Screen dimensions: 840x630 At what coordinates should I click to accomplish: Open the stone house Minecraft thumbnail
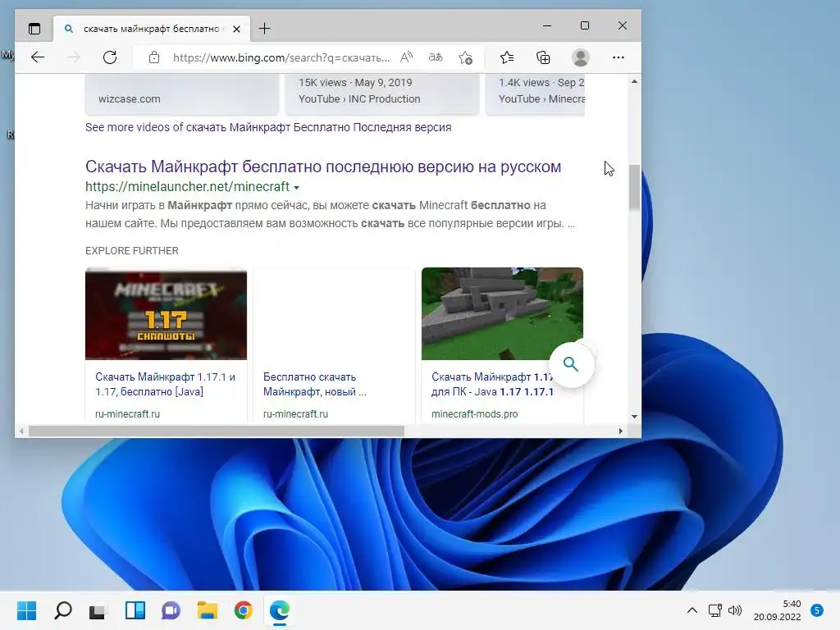502,314
